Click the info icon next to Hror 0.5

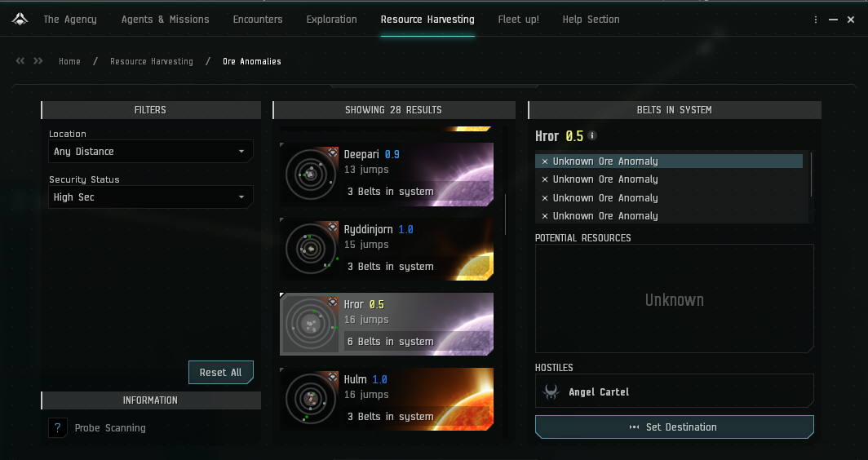pos(592,135)
